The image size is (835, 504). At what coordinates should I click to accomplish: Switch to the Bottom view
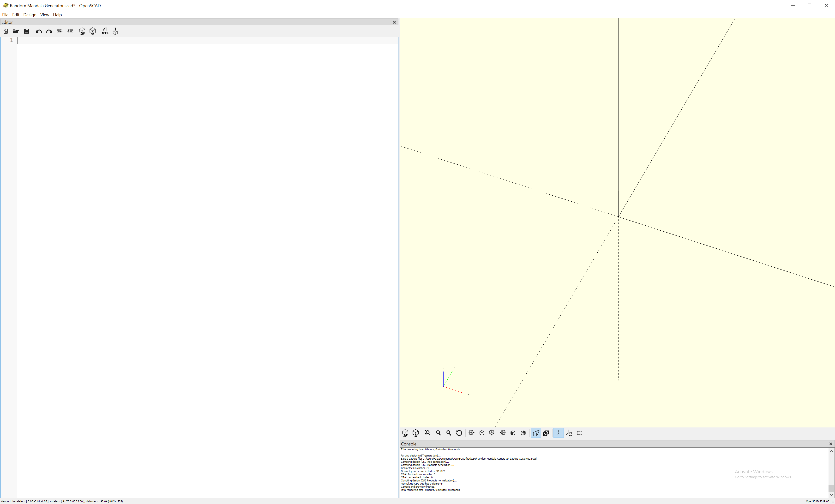[492, 433]
